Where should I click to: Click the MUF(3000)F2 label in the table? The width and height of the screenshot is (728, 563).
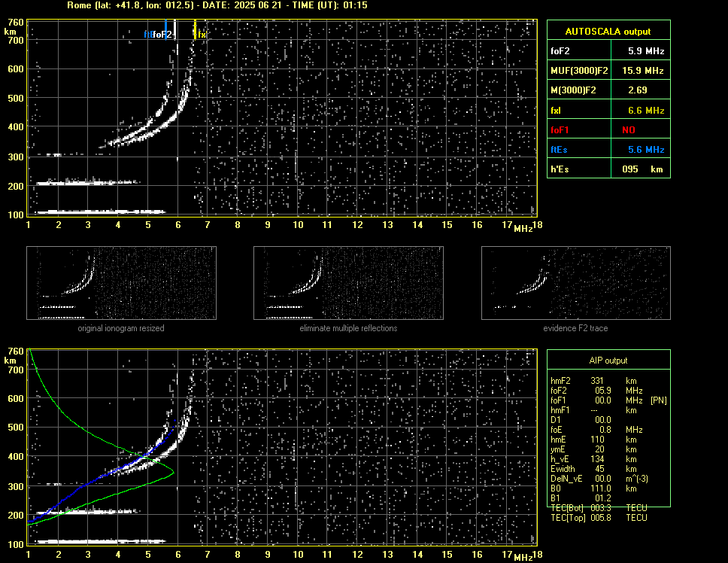point(579,71)
